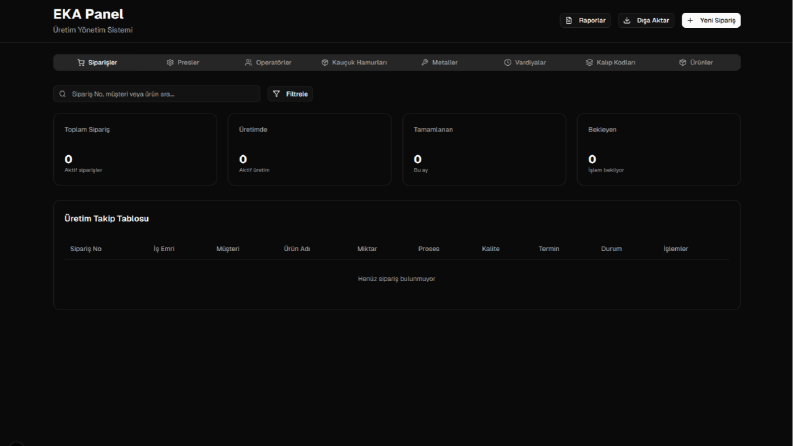Click the cart icon on Siparişler tab
The height and width of the screenshot is (446, 793).
tap(81, 63)
